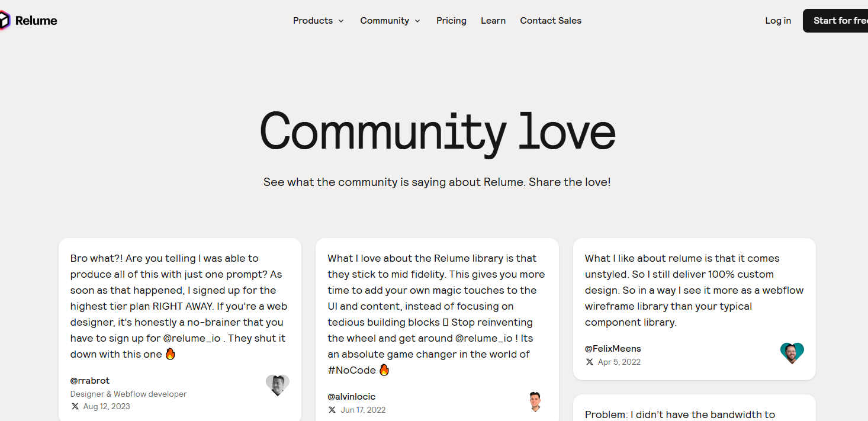Image resolution: width=868 pixels, height=421 pixels.
Task: Select Contact Sales in the navbar
Action: point(551,21)
